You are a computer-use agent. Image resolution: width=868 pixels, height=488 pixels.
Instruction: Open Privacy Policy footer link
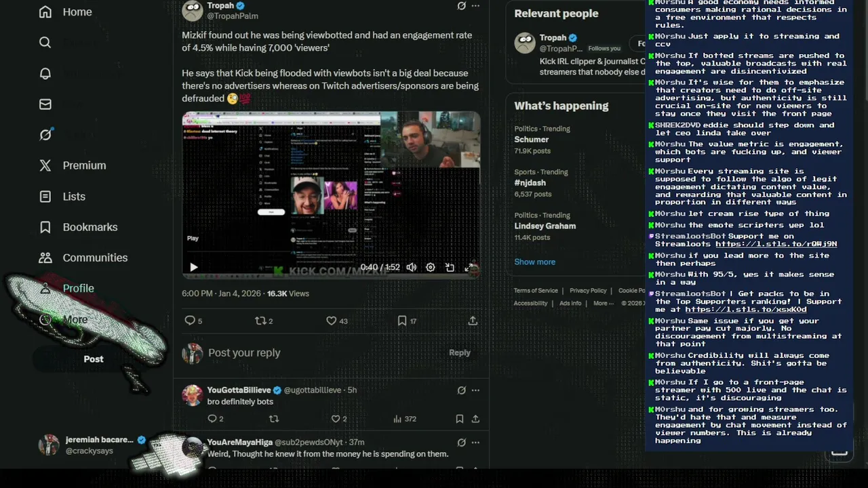(588, 291)
